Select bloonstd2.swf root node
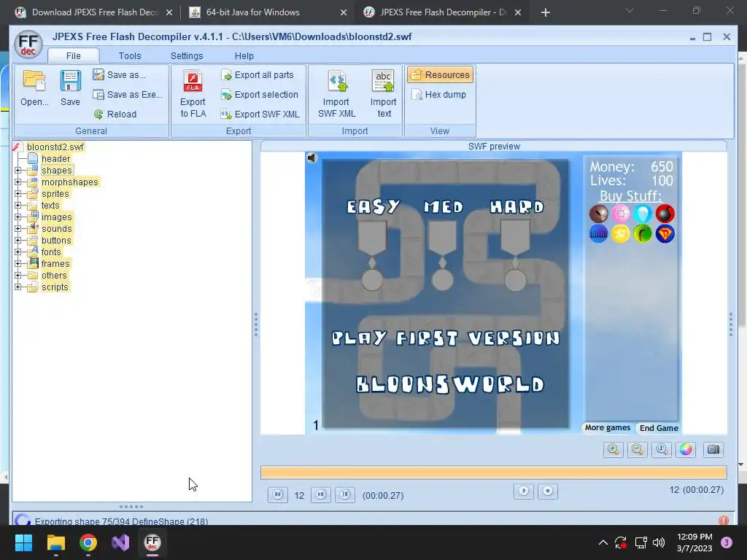 (55, 147)
